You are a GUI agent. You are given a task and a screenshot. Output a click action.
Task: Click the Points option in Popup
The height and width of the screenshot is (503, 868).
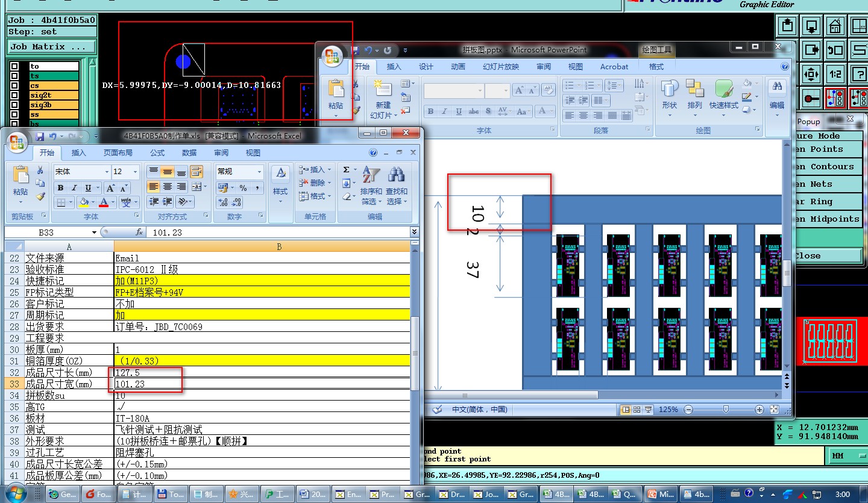[828, 149]
